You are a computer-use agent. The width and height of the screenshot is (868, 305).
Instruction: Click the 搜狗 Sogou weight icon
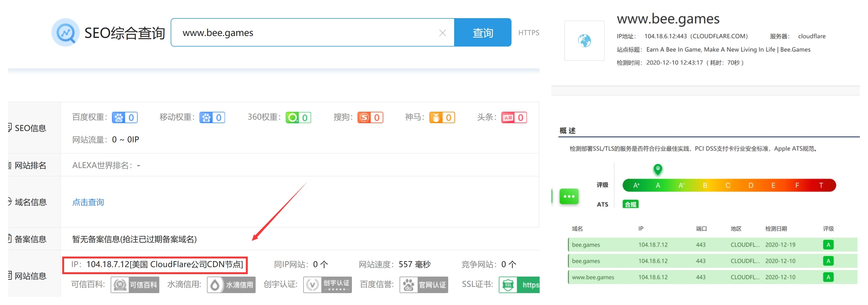pos(370,117)
